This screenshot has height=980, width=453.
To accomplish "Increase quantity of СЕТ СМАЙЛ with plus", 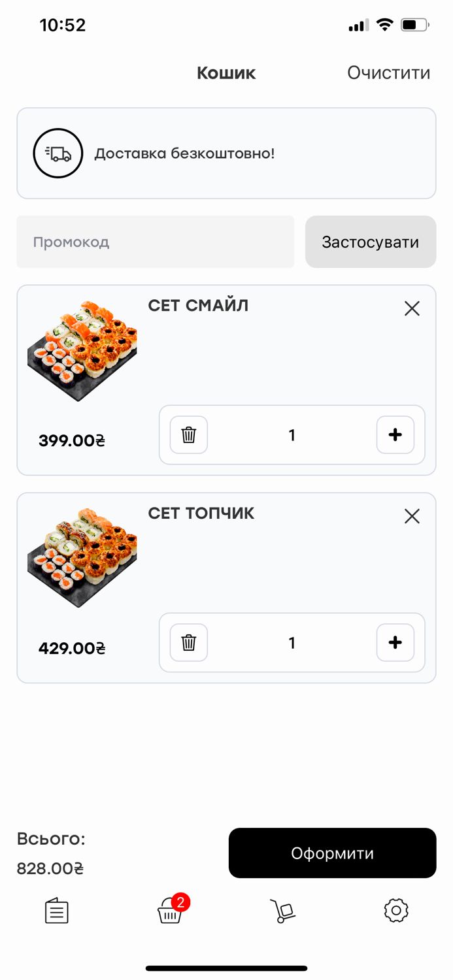I will (x=395, y=435).
